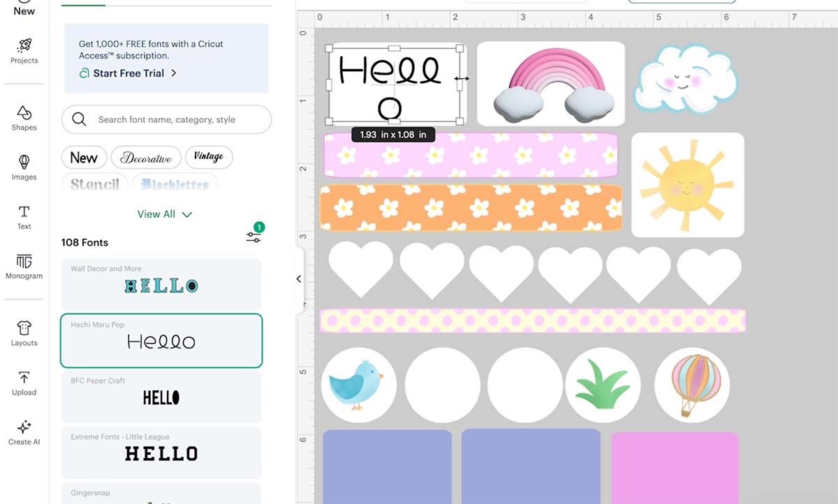The width and height of the screenshot is (838, 504).
Task: Choose the Gingersnap font card
Action: click(161, 494)
